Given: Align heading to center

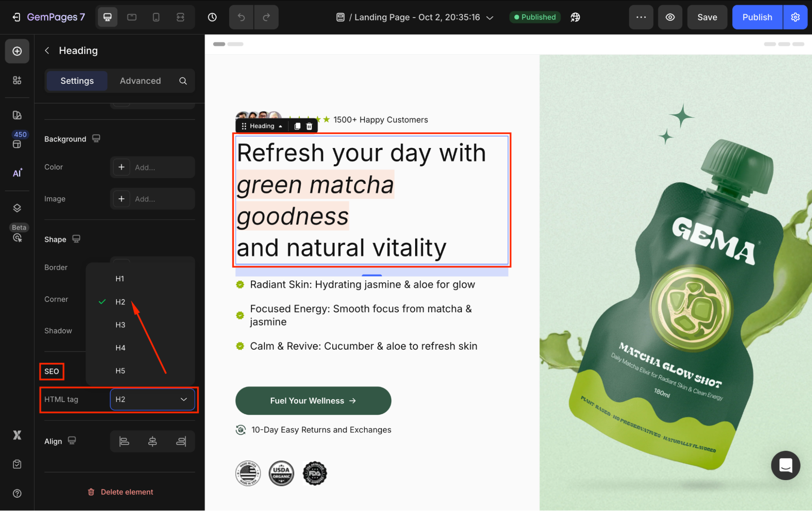Looking at the screenshot, I should coord(152,441).
